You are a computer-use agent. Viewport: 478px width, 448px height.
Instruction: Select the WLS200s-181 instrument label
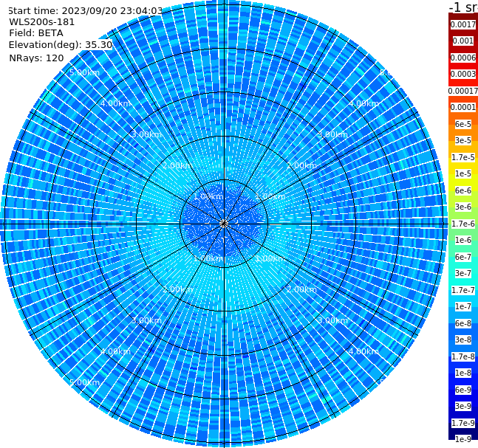click(x=42, y=22)
